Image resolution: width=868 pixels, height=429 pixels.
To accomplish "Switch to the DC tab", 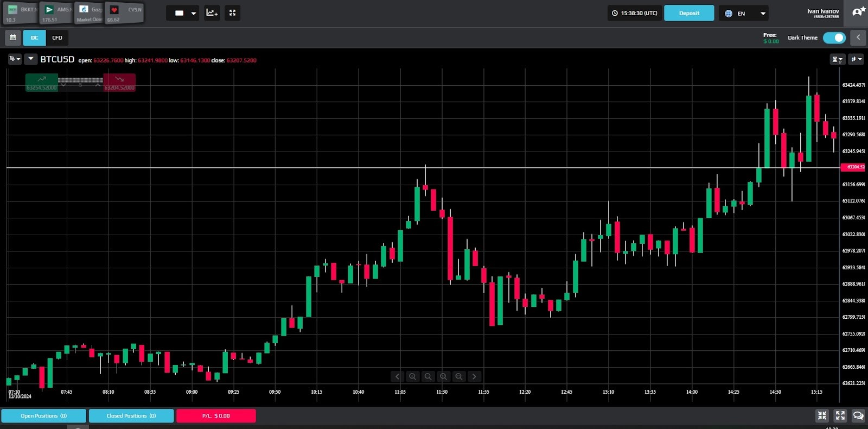I will [x=34, y=37].
